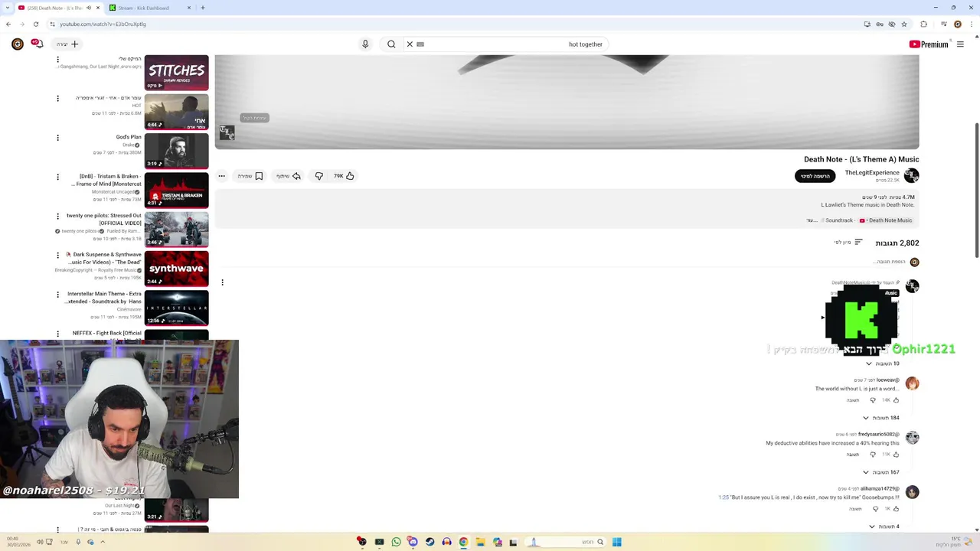This screenshot has height=551, width=980.
Task: Like loeweav's comment thumbs up
Action: [896, 400]
